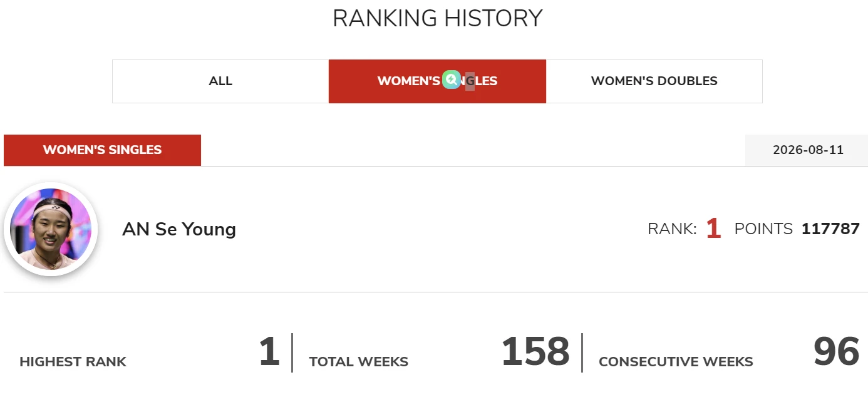Click the total weeks number 158
The height and width of the screenshot is (412, 868).
coord(535,352)
